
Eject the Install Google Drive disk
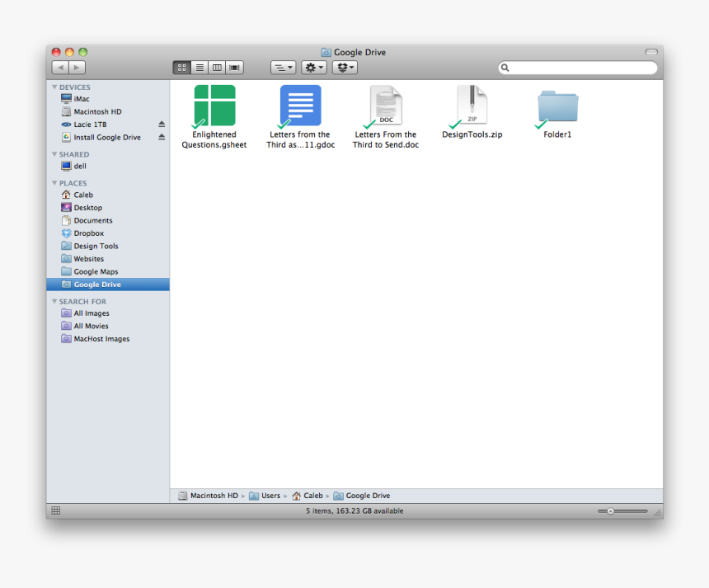pyautogui.click(x=162, y=137)
